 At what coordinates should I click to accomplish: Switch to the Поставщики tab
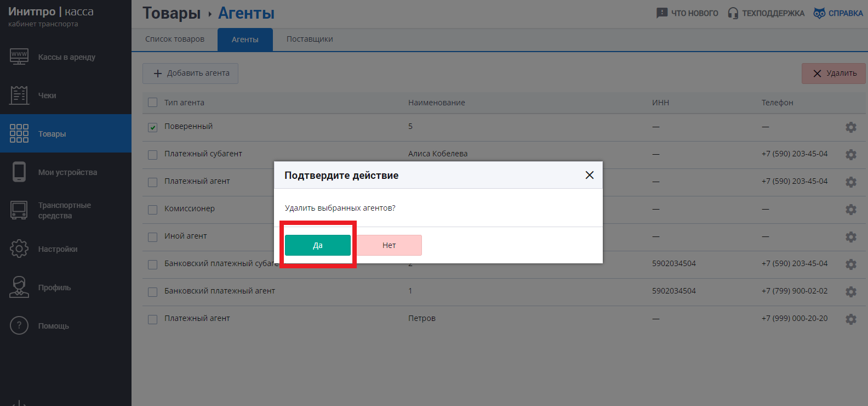click(x=310, y=39)
